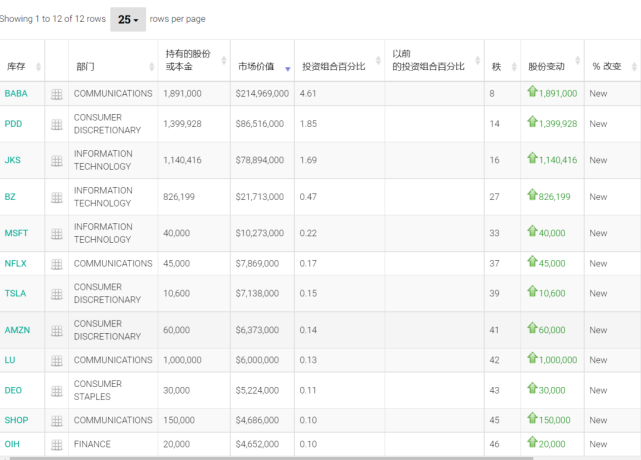This screenshot has height=460, width=641.
Task: Click the table icon next to AMZN
Action: (57, 330)
